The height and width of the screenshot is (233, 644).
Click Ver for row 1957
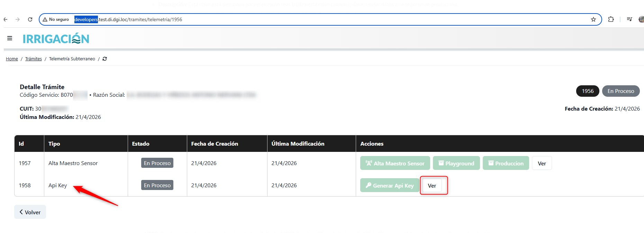(542, 163)
